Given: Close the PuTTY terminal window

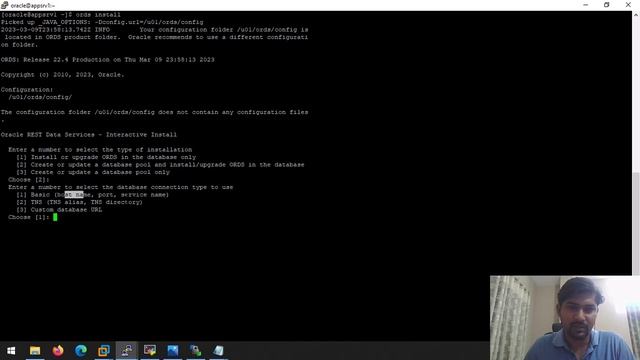Looking at the screenshot, I should coord(628,5).
